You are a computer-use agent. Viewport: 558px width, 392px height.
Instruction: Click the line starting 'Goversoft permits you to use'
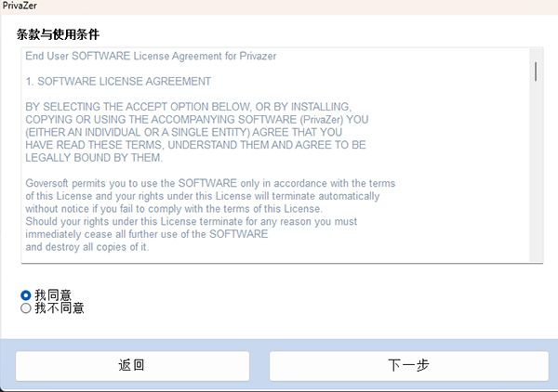coord(210,183)
